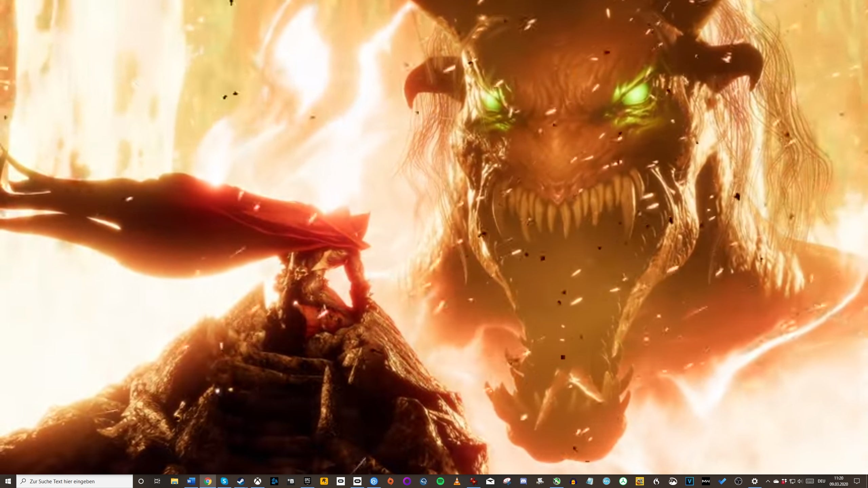Open Dropbox tray icon with badge
868x488 pixels.
click(784, 481)
